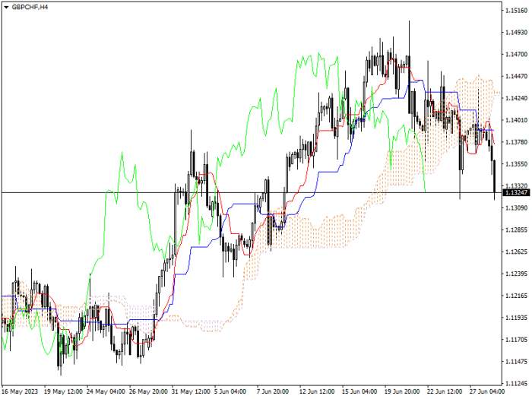
Task: Open the chart dropdown triangle beside GBPCHF
Action: [x=6, y=7]
